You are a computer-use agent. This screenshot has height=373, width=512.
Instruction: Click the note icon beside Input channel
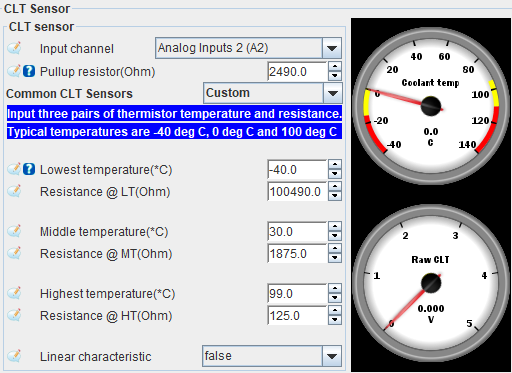[14, 48]
